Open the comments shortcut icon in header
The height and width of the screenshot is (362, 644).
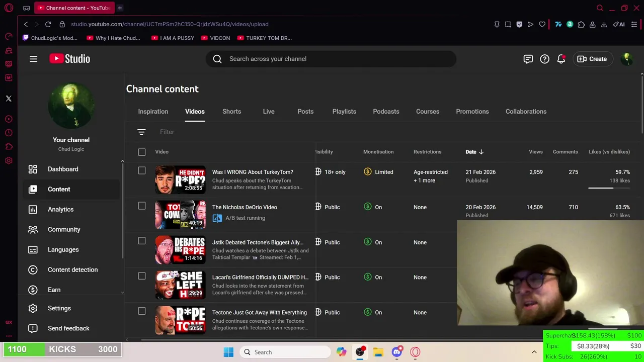[x=528, y=59]
